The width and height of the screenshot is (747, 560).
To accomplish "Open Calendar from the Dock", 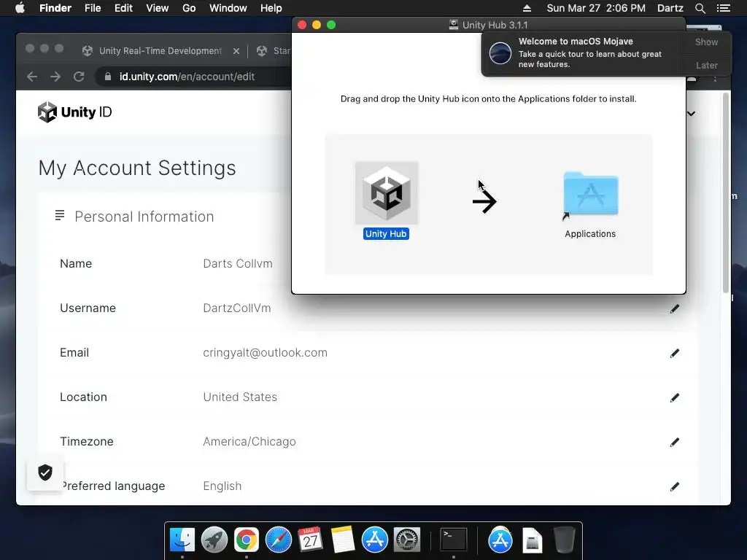I will click(x=311, y=540).
